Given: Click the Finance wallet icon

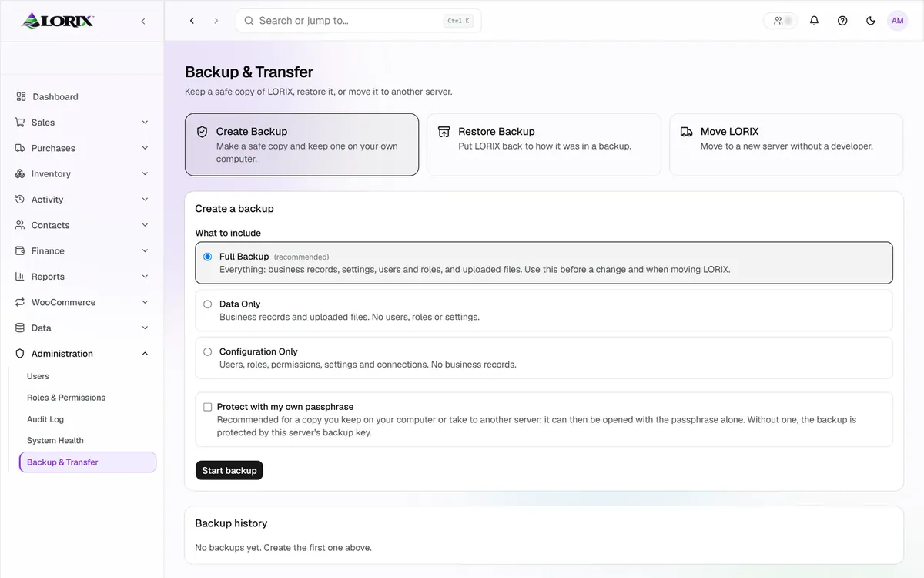Looking at the screenshot, I should pos(20,250).
